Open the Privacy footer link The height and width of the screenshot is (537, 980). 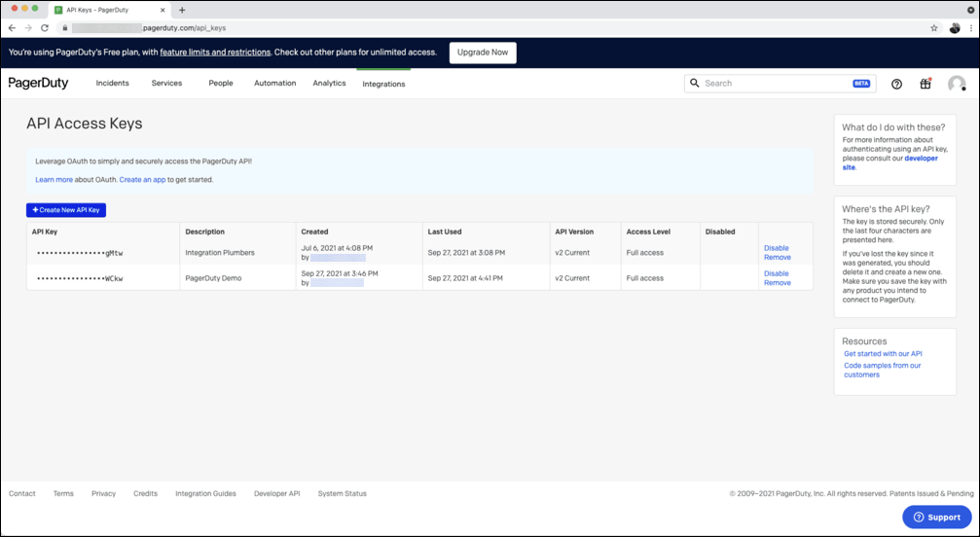tap(104, 493)
